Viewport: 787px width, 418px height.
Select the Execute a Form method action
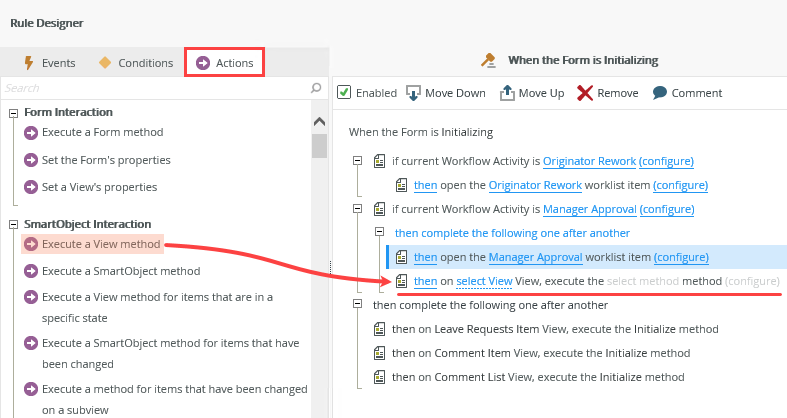pyautogui.click(x=102, y=132)
